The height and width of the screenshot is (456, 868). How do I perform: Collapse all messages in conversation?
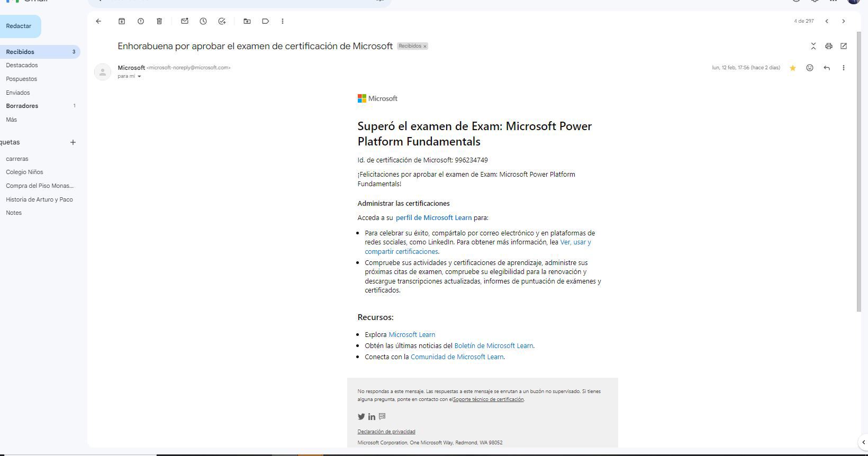pos(813,46)
